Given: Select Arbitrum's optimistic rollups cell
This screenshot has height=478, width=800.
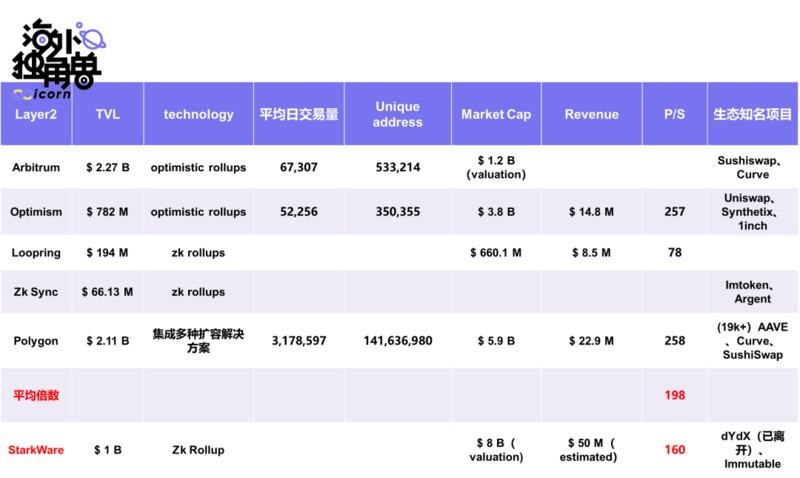Looking at the screenshot, I should [198, 167].
